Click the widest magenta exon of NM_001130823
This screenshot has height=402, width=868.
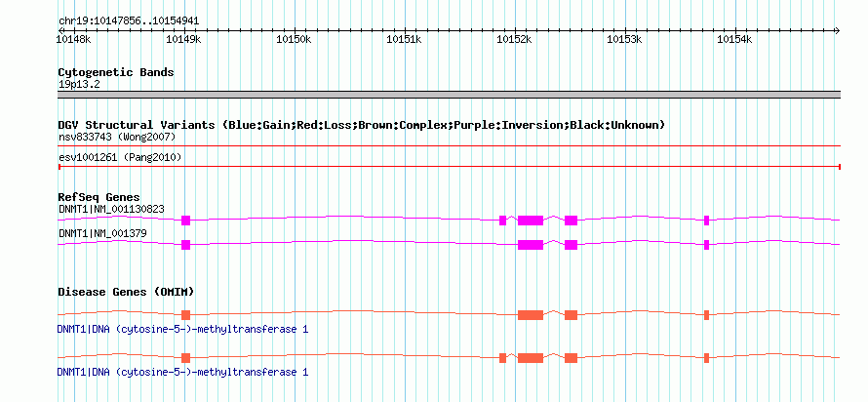click(531, 221)
